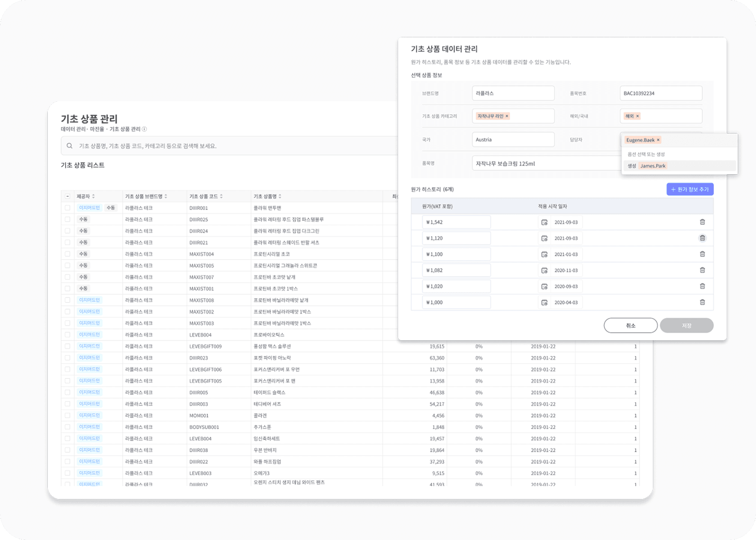Open calendar icon beside 2020-09-03
Viewport: 756px width, 540px height.
544,287
